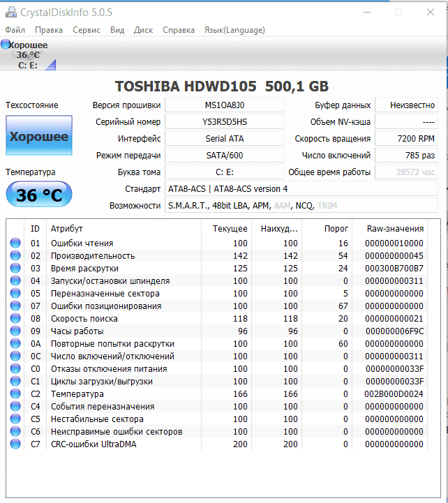Click drive letter field C: E:

225,172
